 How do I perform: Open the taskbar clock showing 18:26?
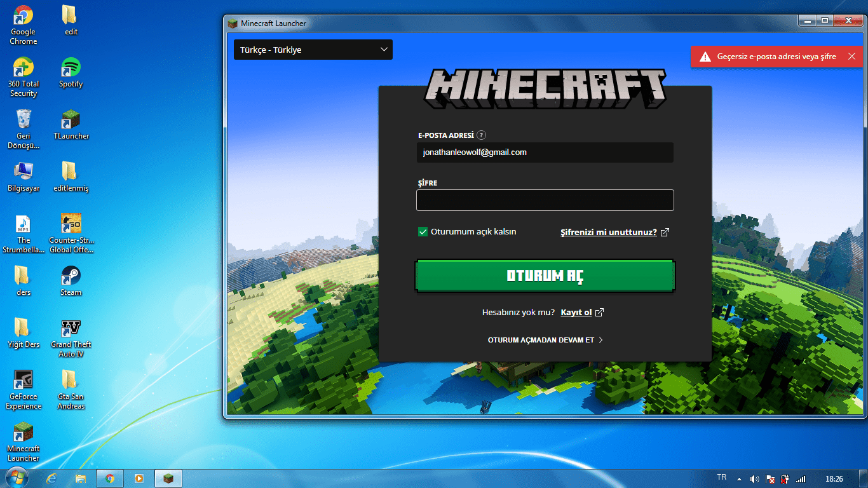[x=834, y=478]
